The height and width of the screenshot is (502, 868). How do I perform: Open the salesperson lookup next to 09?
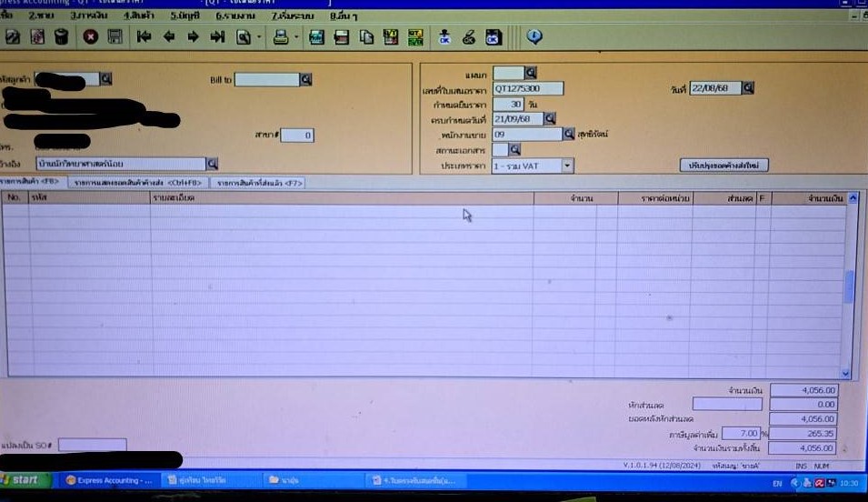[x=569, y=134]
